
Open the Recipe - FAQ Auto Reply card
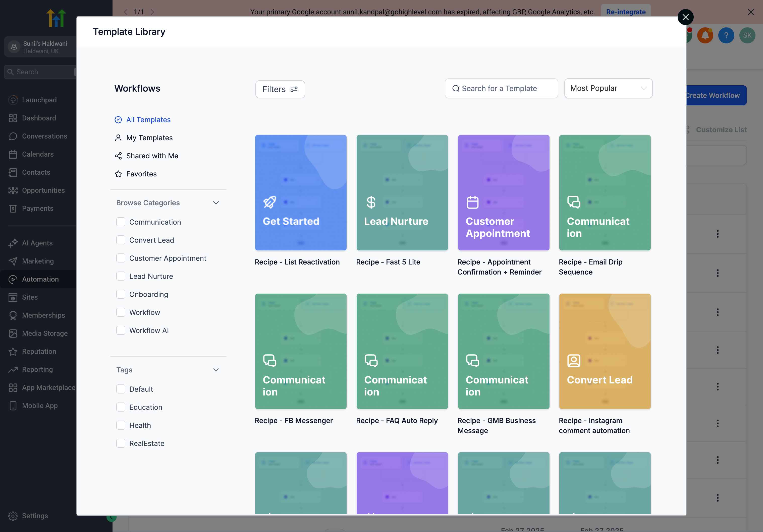tap(402, 351)
